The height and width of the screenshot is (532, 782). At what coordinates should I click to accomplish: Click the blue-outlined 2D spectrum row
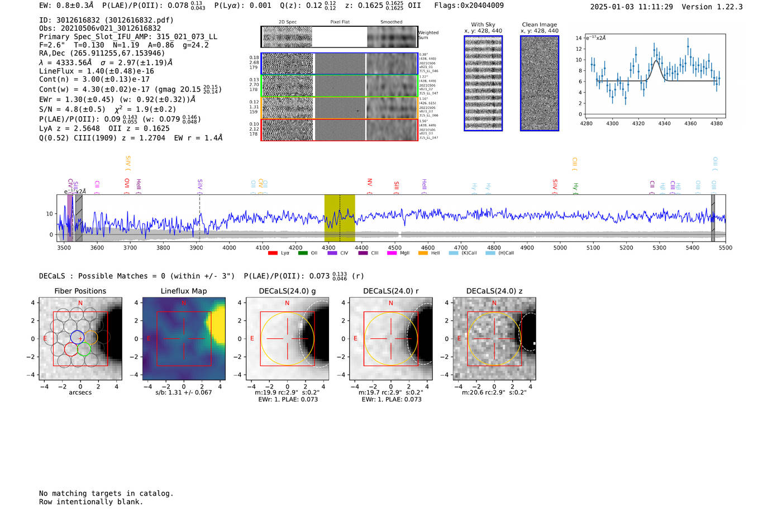pyautogui.click(x=340, y=64)
